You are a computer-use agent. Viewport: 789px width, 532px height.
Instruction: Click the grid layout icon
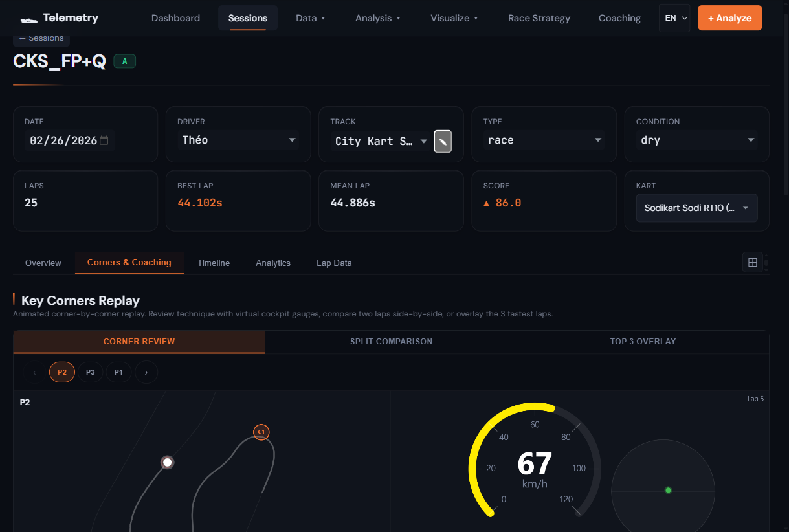752,262
